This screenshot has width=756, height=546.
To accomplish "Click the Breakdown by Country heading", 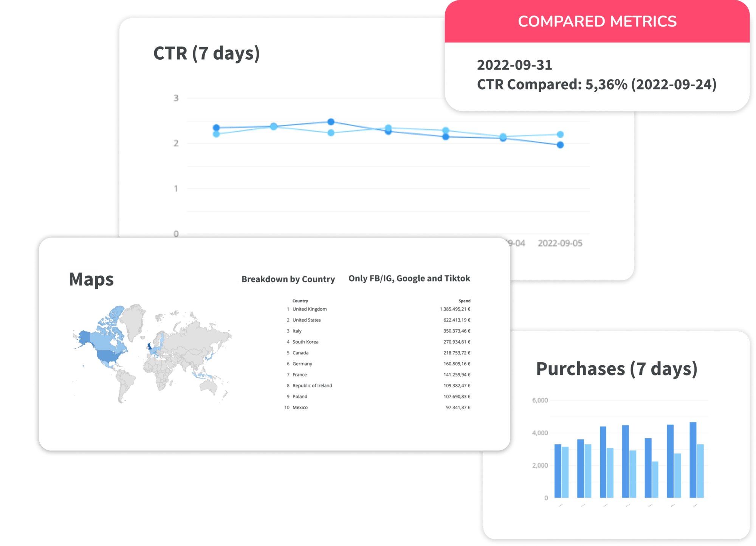I will coord(288,279).
